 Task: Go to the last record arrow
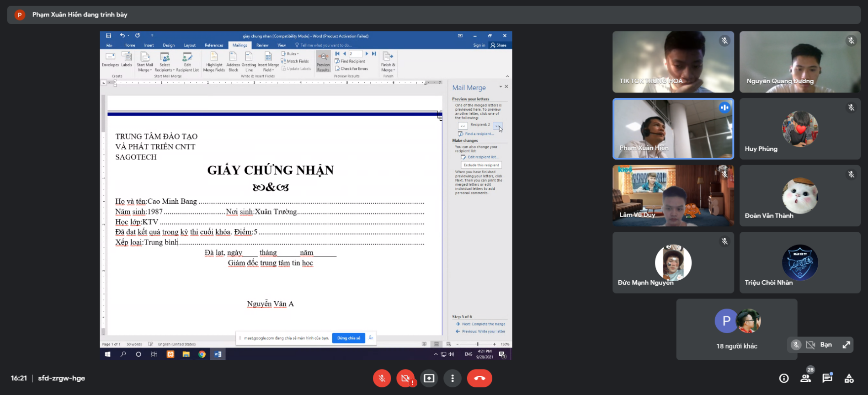coord(374,53)
